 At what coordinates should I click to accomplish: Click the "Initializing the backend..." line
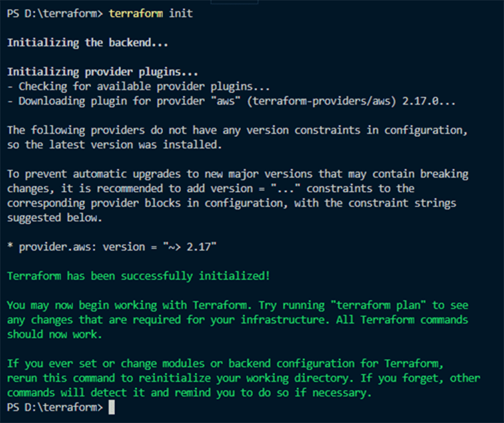(x=88, y=43)
